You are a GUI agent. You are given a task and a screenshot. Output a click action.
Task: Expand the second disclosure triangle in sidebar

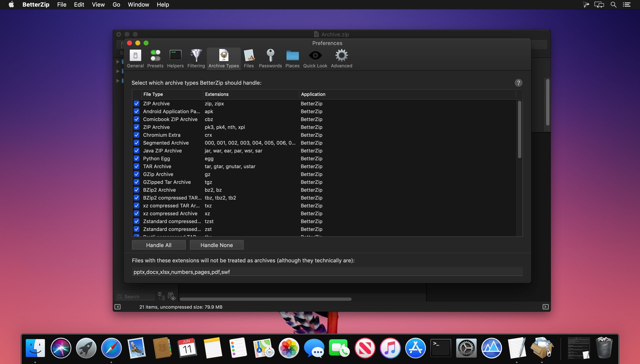pyautogui.click(x=118, y=71)
